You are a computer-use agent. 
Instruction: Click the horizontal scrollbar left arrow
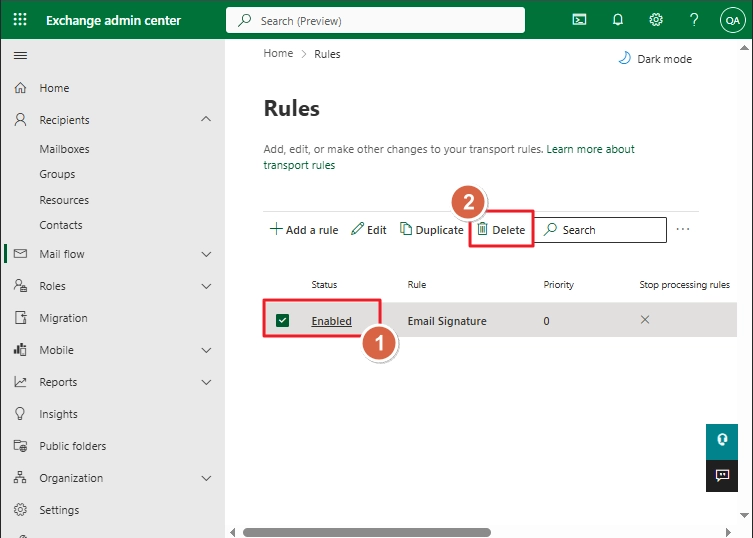(x=233, y=532)
